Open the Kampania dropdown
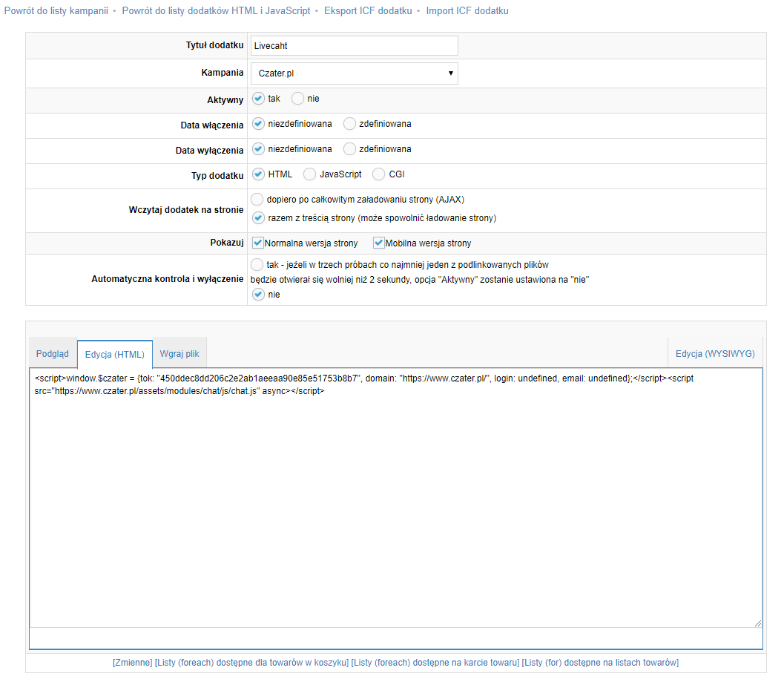Image resolution: width=784 pixels, height=682 pixels. (354, 73)
